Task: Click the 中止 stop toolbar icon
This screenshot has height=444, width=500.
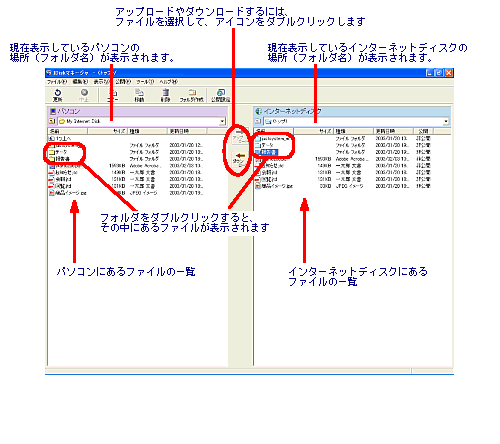Action: (x=84, y=95)
